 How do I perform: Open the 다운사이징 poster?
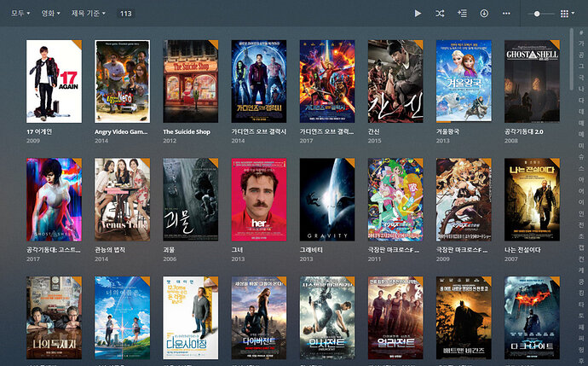(x=191, y=317)
